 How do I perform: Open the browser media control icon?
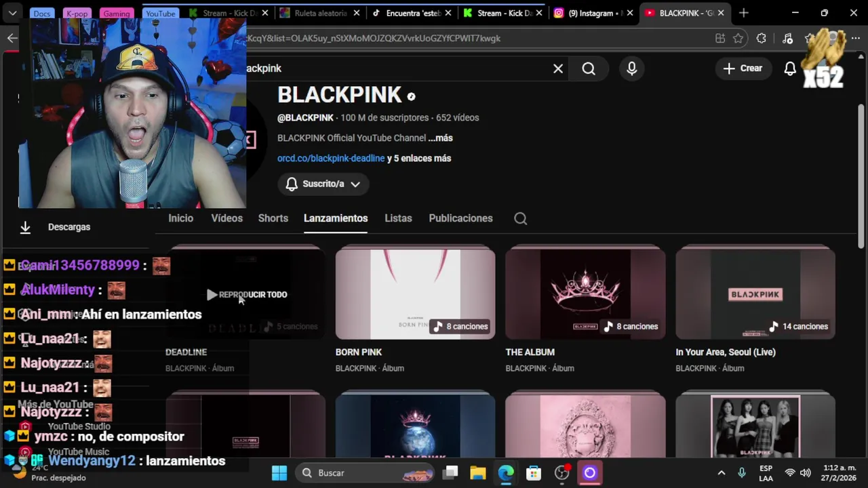point(787,39)
